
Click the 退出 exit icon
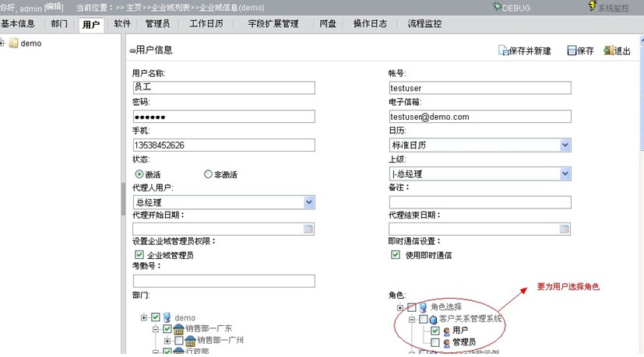(608, 51)
